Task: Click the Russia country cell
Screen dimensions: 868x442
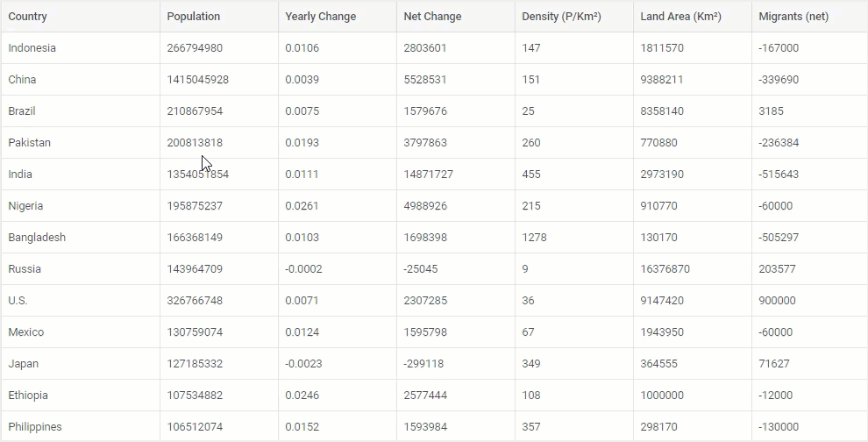Action: coord(81,269)
